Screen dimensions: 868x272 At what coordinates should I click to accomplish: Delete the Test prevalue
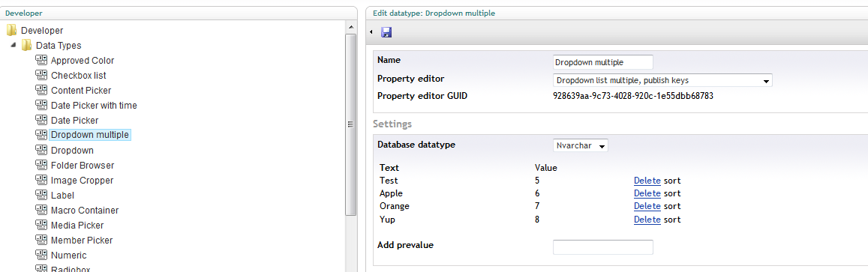647,181
